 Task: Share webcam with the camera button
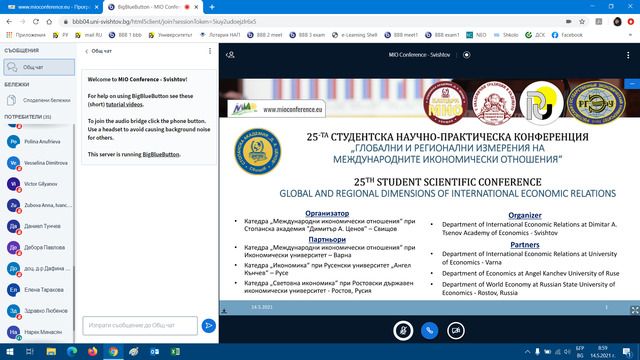pos(456,330)
